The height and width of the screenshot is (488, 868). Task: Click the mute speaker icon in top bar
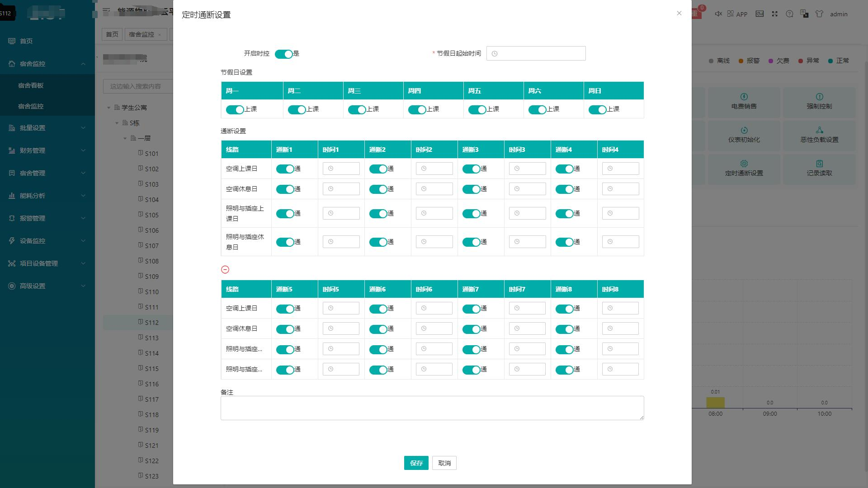tap(718, 14)
